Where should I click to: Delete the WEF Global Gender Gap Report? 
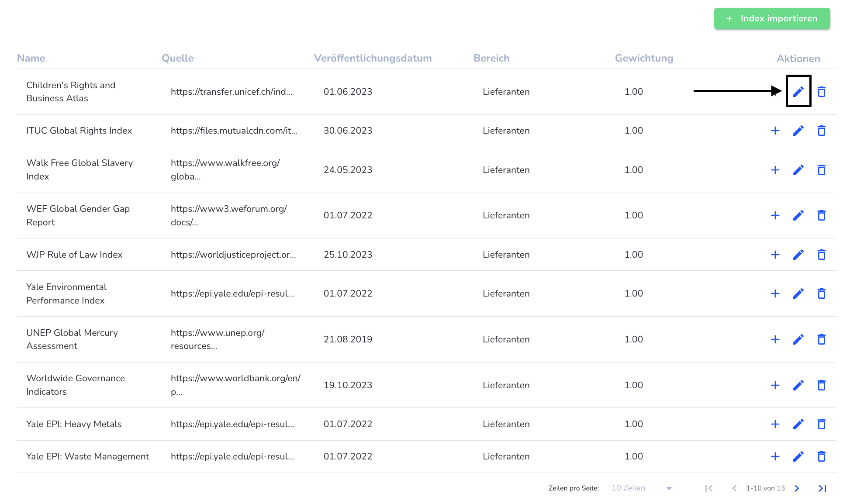coord(821,215)
